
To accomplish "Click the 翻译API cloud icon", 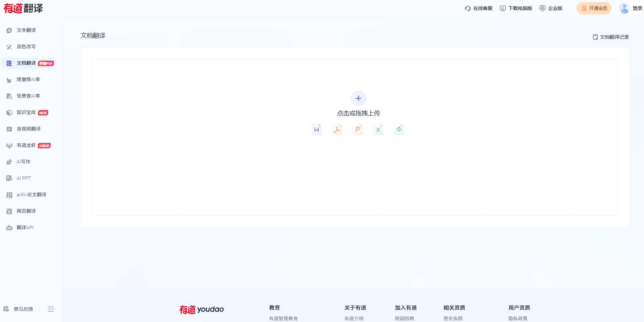I will [x=9, y=228].
